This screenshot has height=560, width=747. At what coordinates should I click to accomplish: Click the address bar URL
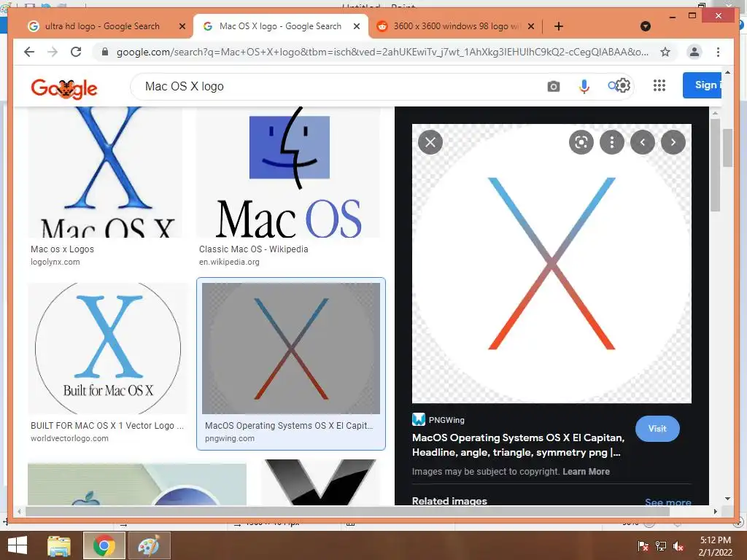pyautogui.click(x=382, y=52)
